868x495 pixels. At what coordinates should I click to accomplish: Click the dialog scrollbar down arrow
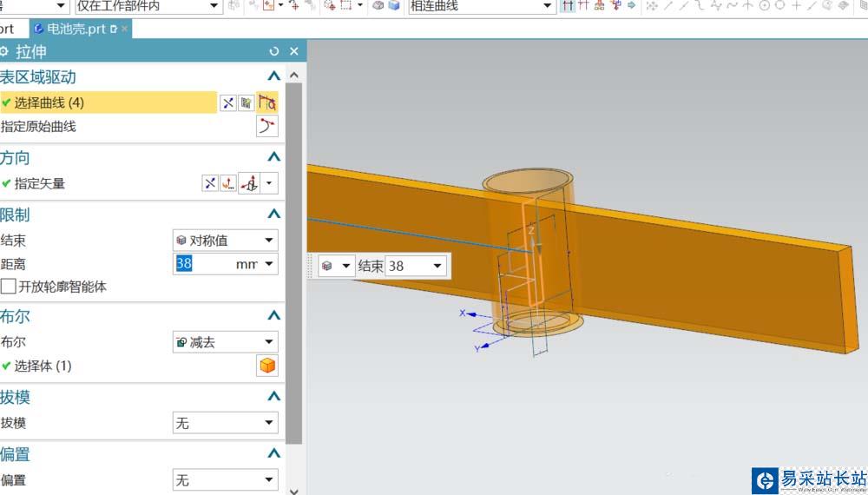[294, 491]
